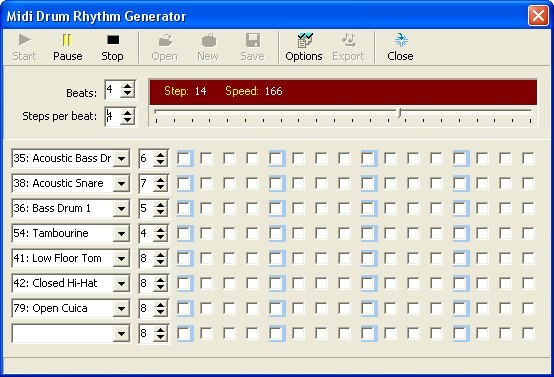The image size is (554, 377).
Task: Click the Beats number field
Action: tap(113, 90)
